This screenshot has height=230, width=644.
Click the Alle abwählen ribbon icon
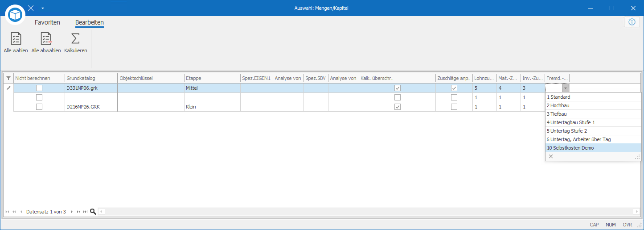point(46,39)
